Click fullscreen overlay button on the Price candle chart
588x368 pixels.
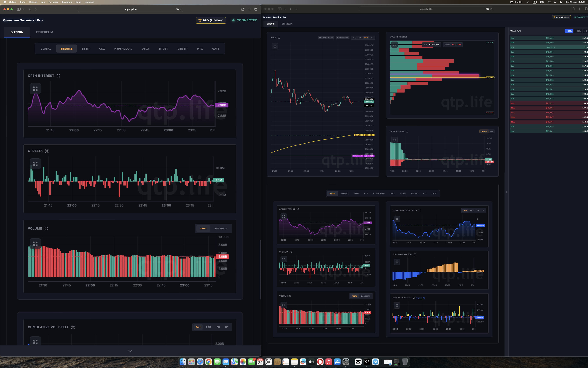275,46
